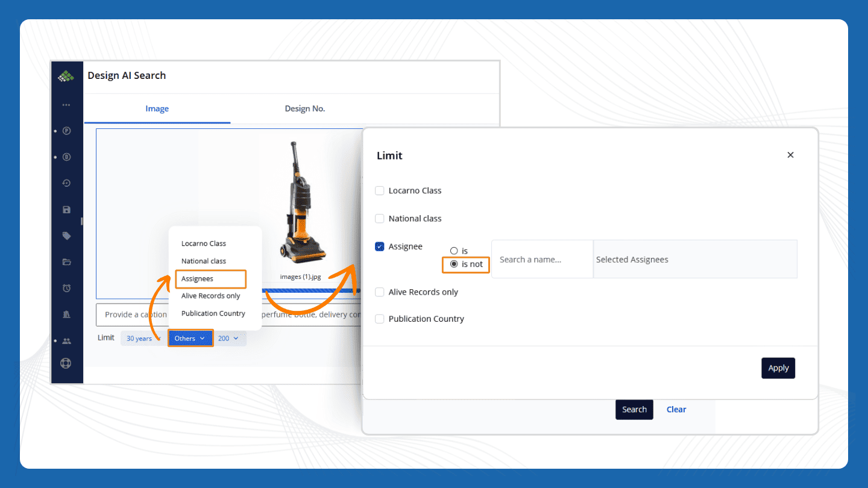The image size is (868, 488).
Task: Open the lifebuoy help icon
Action: coord(66,363)
